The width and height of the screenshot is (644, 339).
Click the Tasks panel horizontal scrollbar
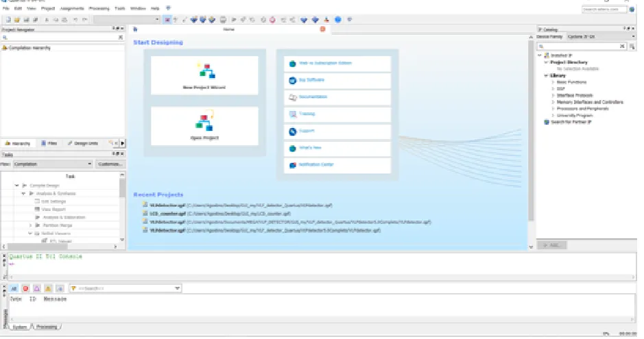coord(37,247)
